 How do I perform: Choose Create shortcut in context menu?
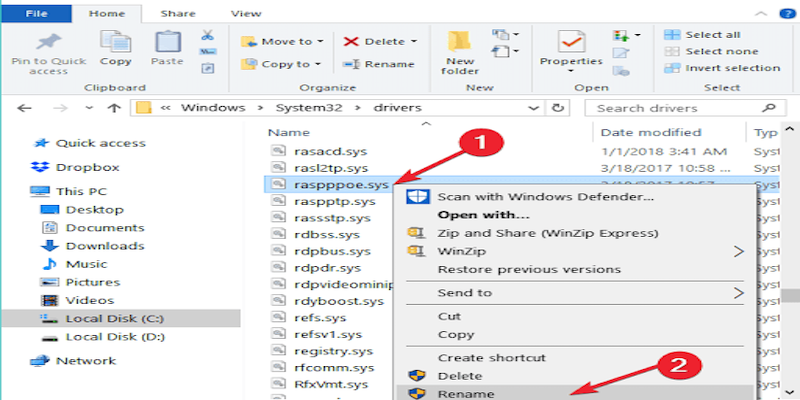coord(492,358)
